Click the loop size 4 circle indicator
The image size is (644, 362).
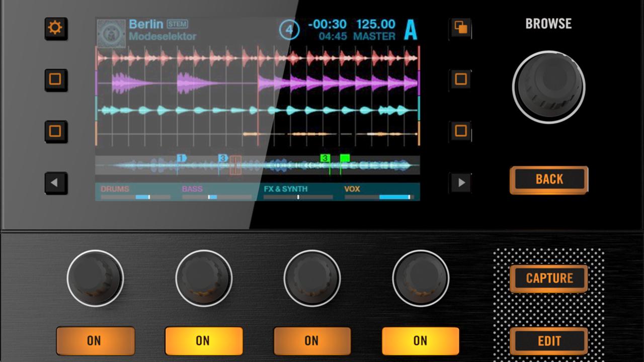(289, 30)
